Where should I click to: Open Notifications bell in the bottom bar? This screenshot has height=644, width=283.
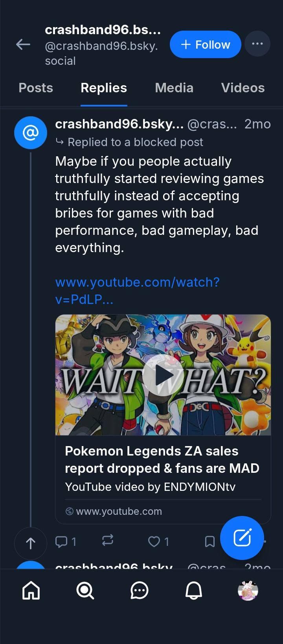tap(194, 590)
